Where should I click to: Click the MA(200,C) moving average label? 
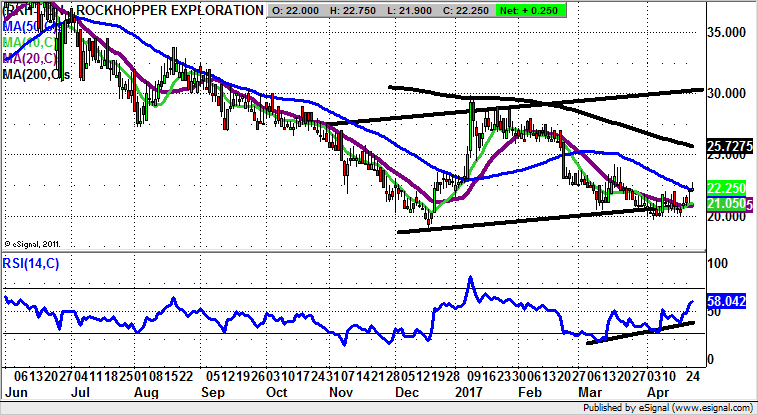[36, 73]
